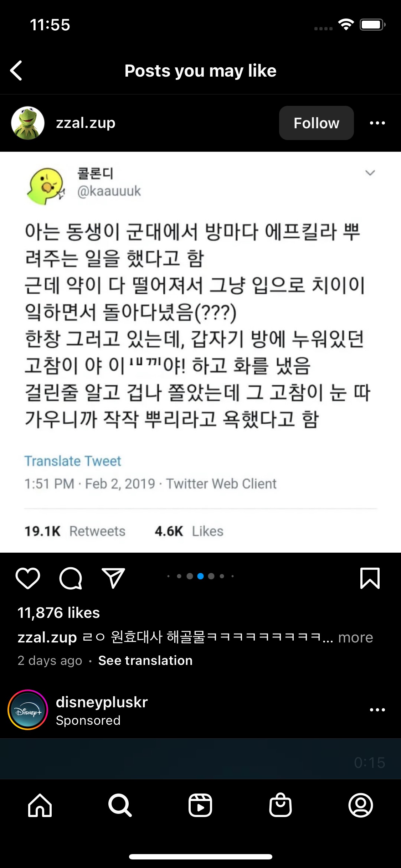Open more options for zzal.zup post
The image size is (401, 868).
pyautogui.click(x=377, y=123)
